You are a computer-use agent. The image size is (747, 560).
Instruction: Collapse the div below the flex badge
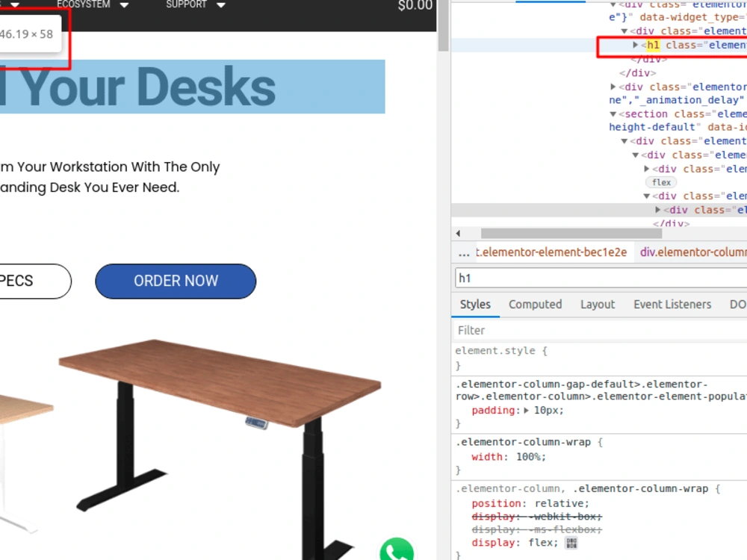pos(646,196)
